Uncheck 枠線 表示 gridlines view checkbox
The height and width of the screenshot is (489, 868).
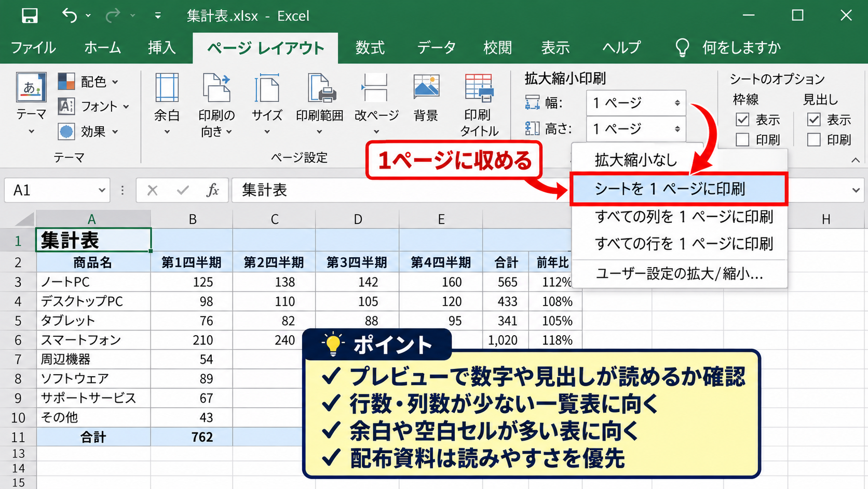pos(742,120)
